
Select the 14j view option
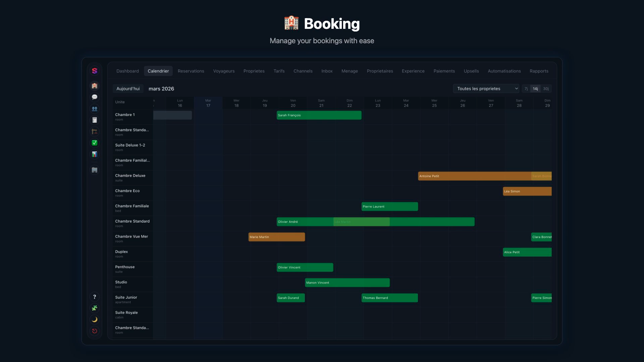click(535, 89)
